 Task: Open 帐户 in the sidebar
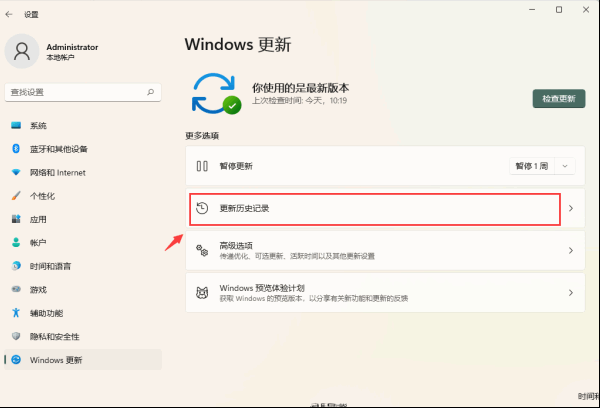point(83,243)
